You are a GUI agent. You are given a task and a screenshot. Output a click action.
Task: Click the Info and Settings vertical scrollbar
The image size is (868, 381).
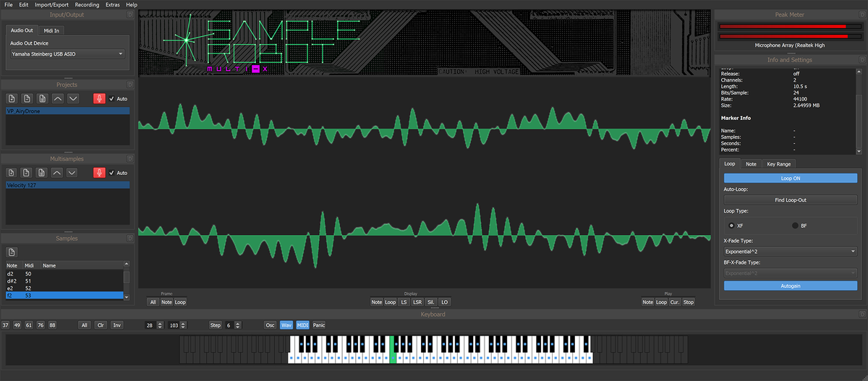tap(859, 111)
